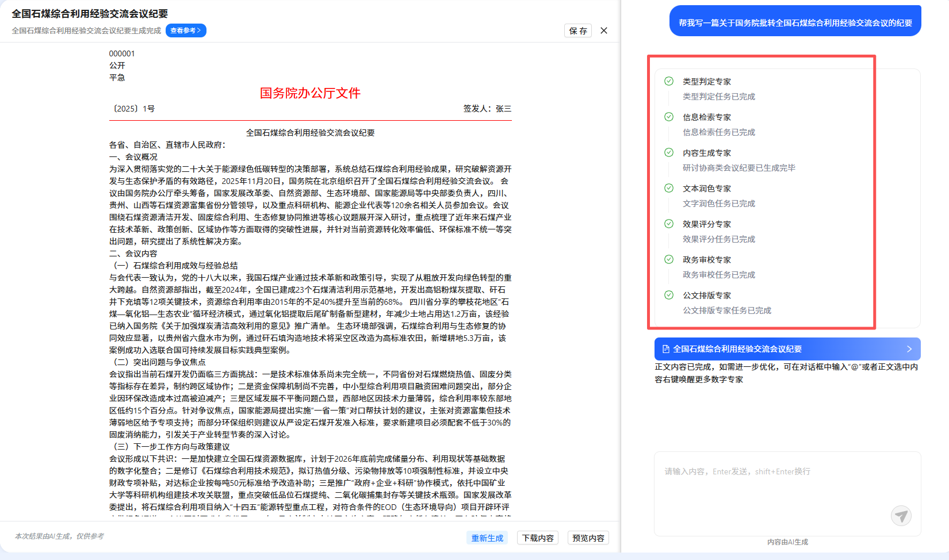Click the green check icon beside 信息检索专家
This screenshot has width=949, height=560.
(x=669, y=117)
